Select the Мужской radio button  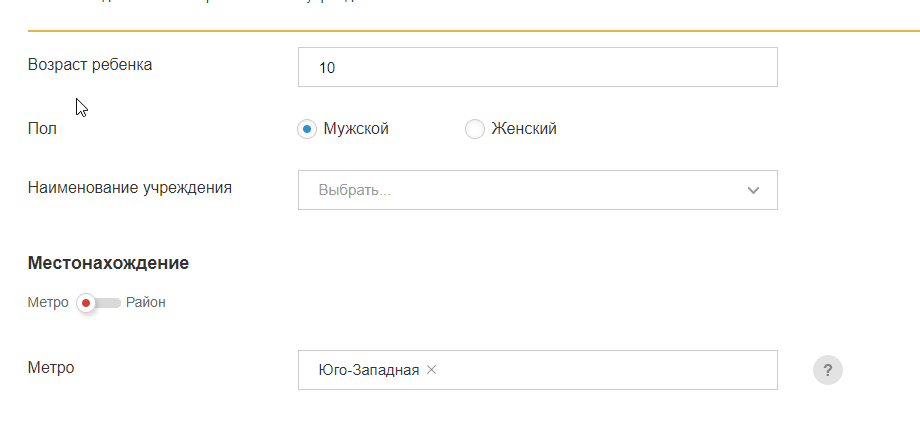point(307,129)
